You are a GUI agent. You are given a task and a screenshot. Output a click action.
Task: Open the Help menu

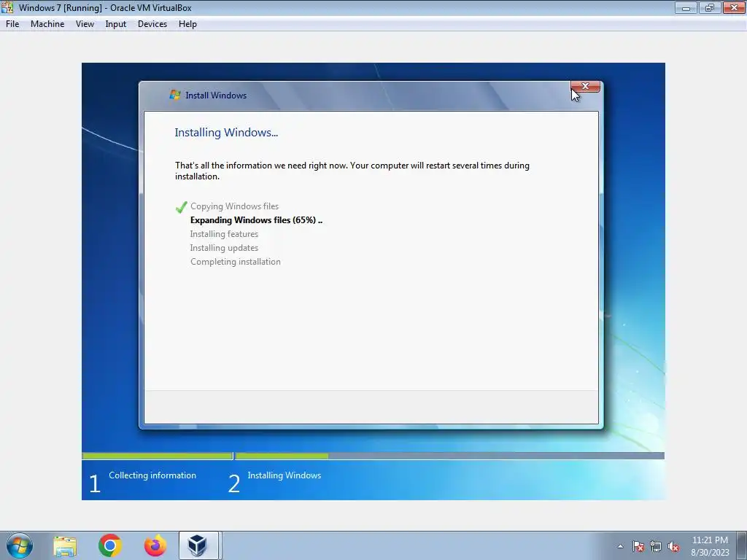coord(187,24)
